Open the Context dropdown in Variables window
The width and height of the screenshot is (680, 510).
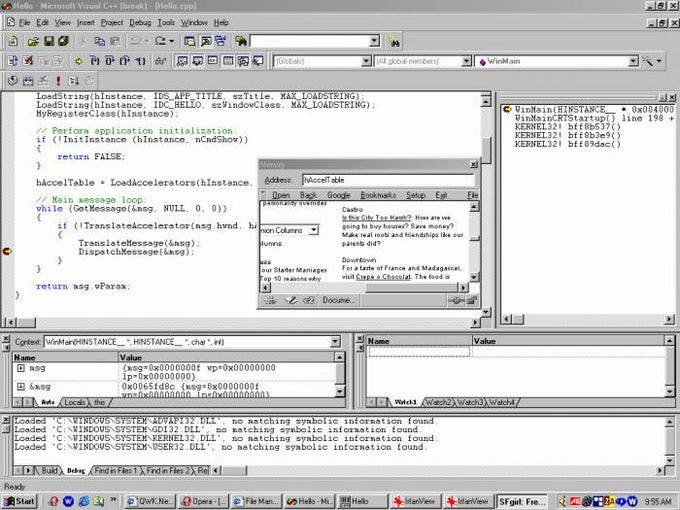[x=335, y=342]
